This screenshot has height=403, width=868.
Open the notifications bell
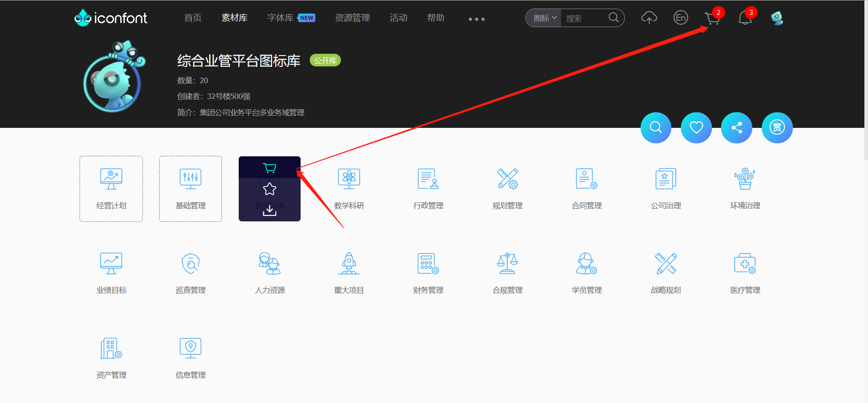(745, 18)
